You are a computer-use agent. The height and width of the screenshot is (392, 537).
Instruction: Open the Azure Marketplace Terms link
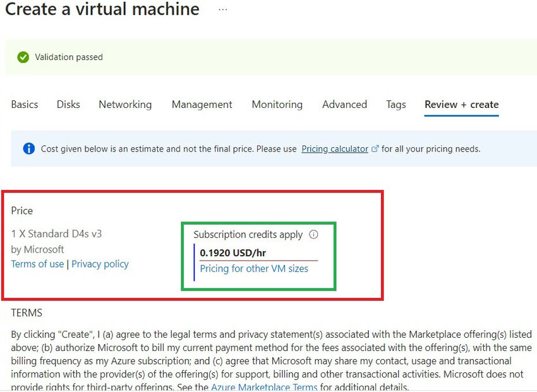coord(263,387)
